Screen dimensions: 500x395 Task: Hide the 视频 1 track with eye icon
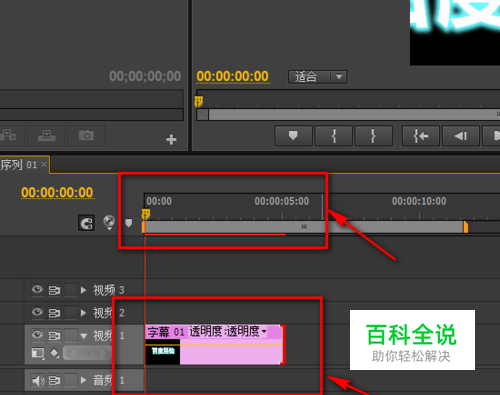click(x=37, y=335)
